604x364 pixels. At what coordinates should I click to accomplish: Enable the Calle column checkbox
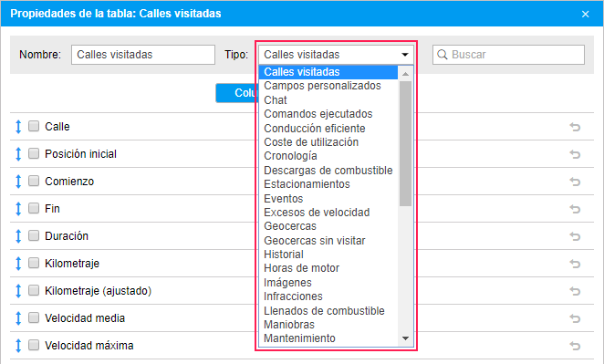click(34, 126)
